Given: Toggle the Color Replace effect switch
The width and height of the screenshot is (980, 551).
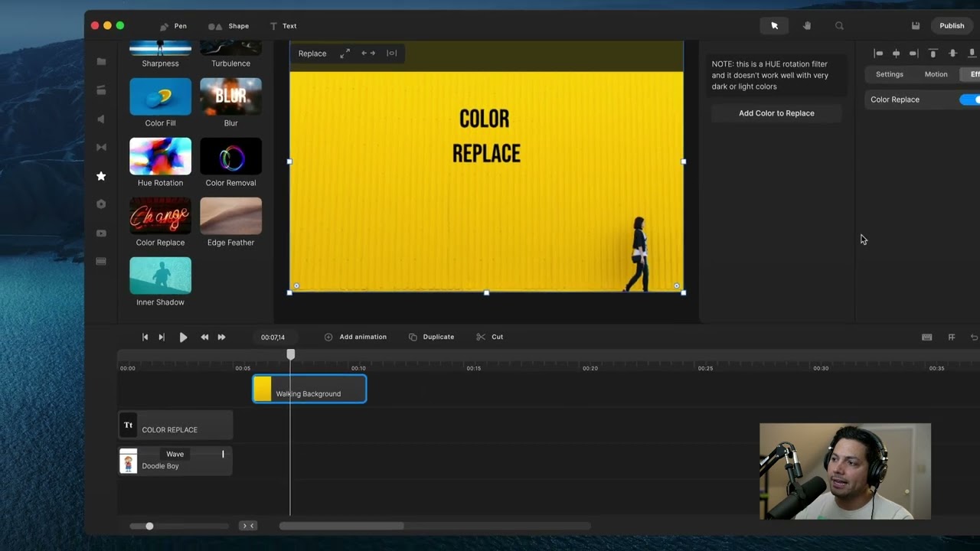Looking at the screenshot, I should (969, 99).
